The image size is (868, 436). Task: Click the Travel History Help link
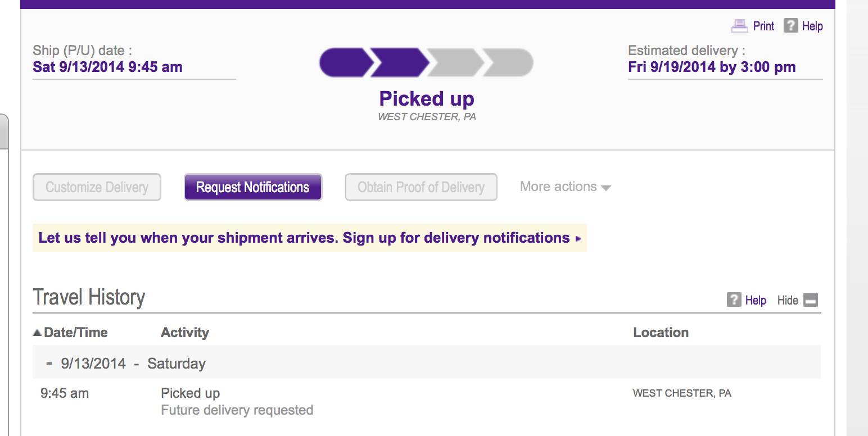pos(756,300)
